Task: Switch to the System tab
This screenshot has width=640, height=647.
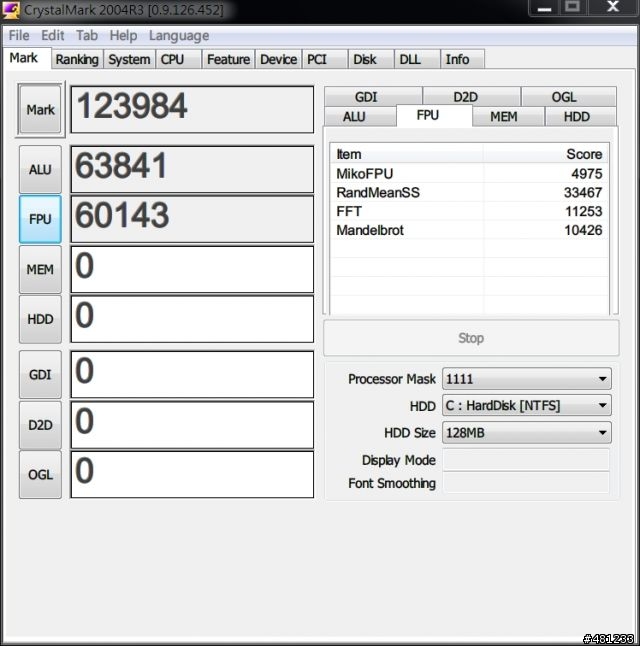Action: tap(129, 59)
